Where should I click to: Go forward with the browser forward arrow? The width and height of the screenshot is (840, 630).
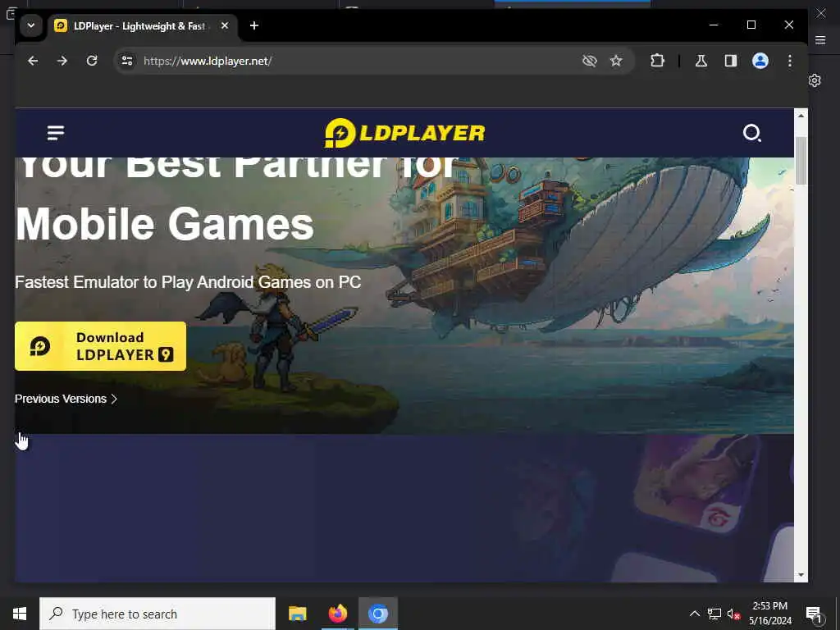click(62, 61)
